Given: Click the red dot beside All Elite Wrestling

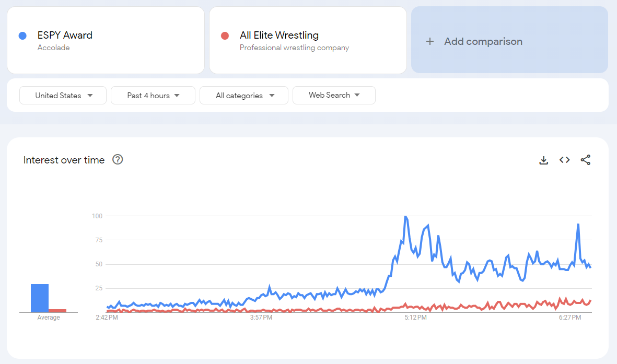Looking at the screenshot, I should coord(225,36).
